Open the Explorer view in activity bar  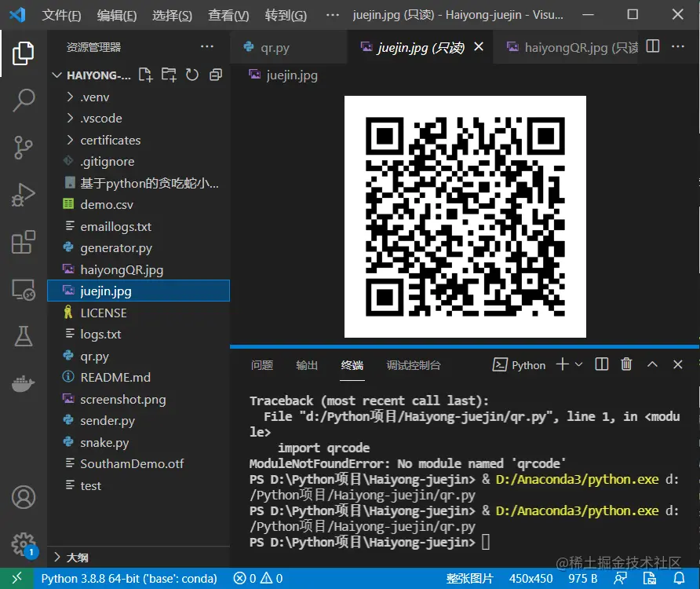[x=24, y=53]
